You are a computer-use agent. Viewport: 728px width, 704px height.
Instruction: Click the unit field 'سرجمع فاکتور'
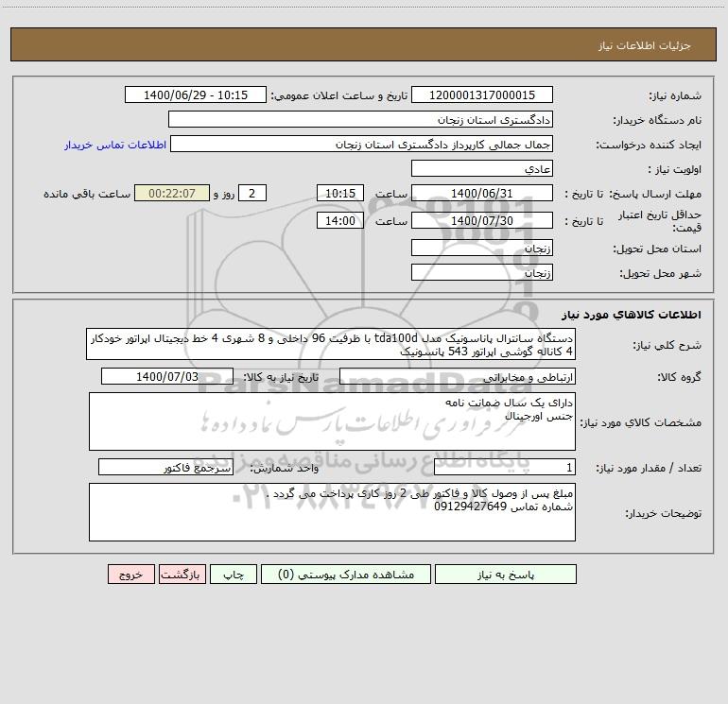[x=165, y=468]
